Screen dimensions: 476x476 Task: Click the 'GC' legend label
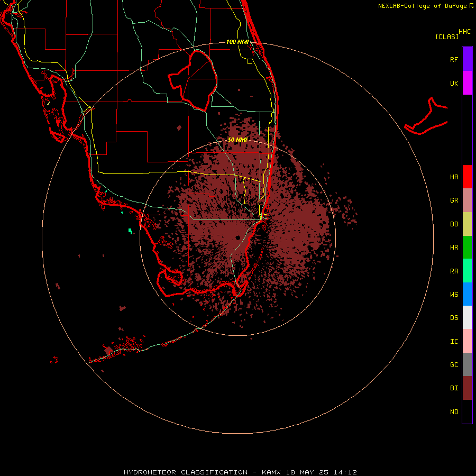click(x=454, y=365)
